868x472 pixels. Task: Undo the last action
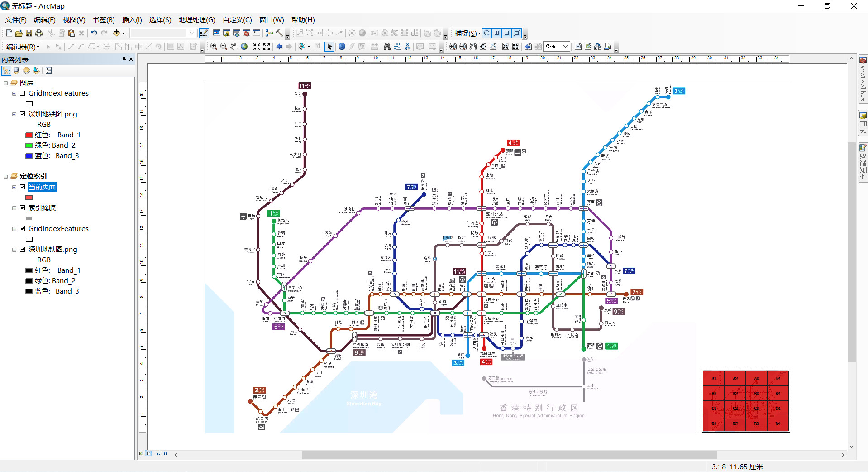[x=94, y=33]
